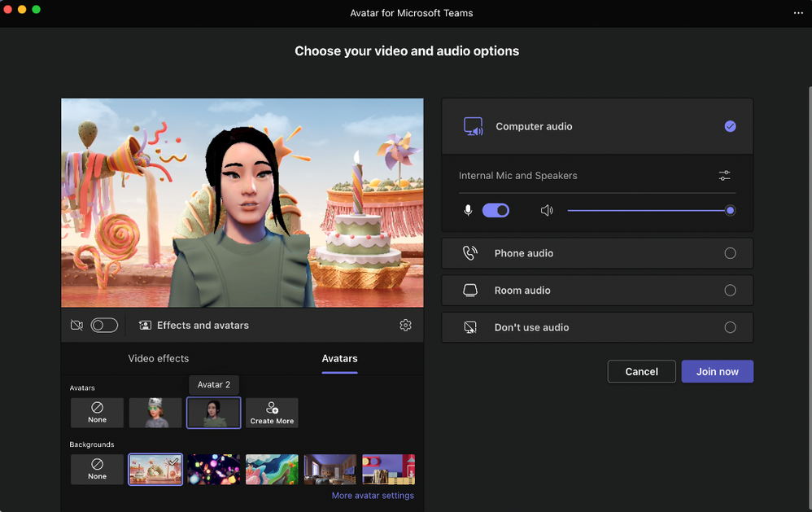The width and height of the screenshot is (812, 512).
Task: Click the Internal Mic and Speakers label
Action: pyautogui.click(x=517, y=176)
